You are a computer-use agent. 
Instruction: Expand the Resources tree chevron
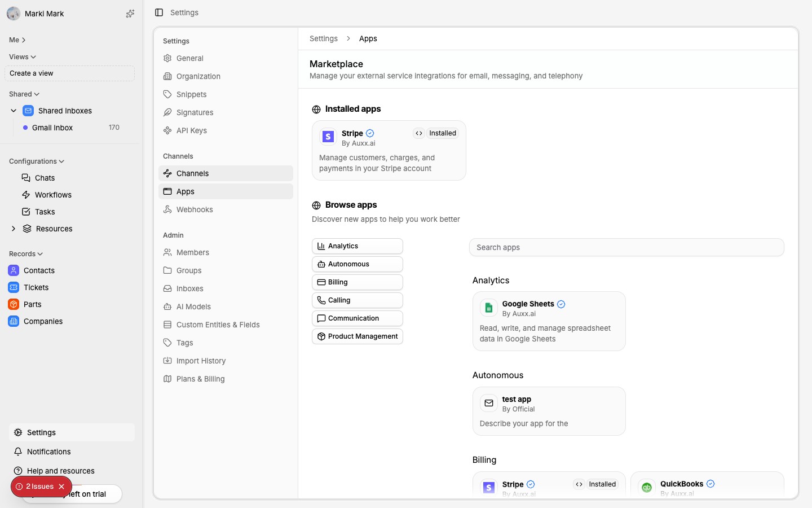pos(14,229)
